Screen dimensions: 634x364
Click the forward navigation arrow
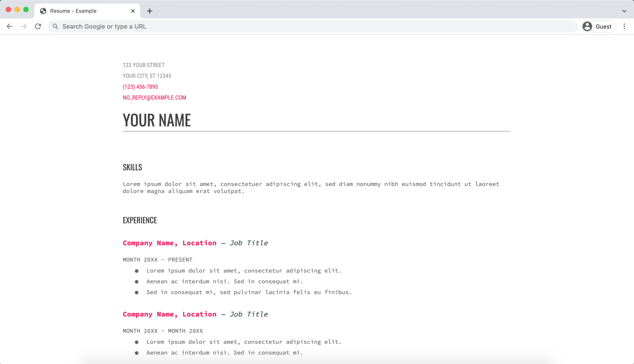tap(24, 26)
